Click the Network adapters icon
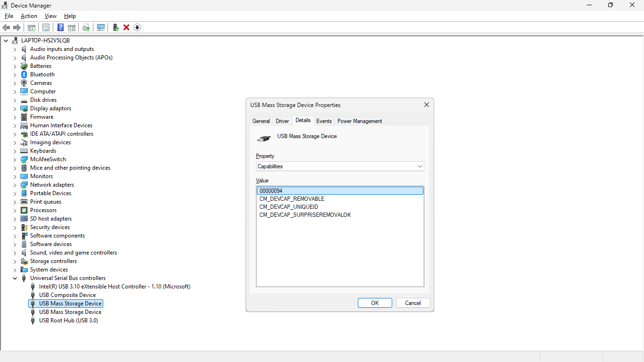The width and height of the screenshot is (644, 362). (x=24, y=185)
